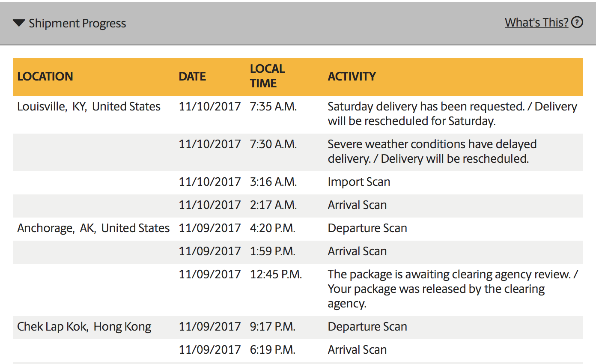Click the 4:20 P.M. Departure Scan row
The height and width of the screenshot is (364, 596).
pos(298,228)
